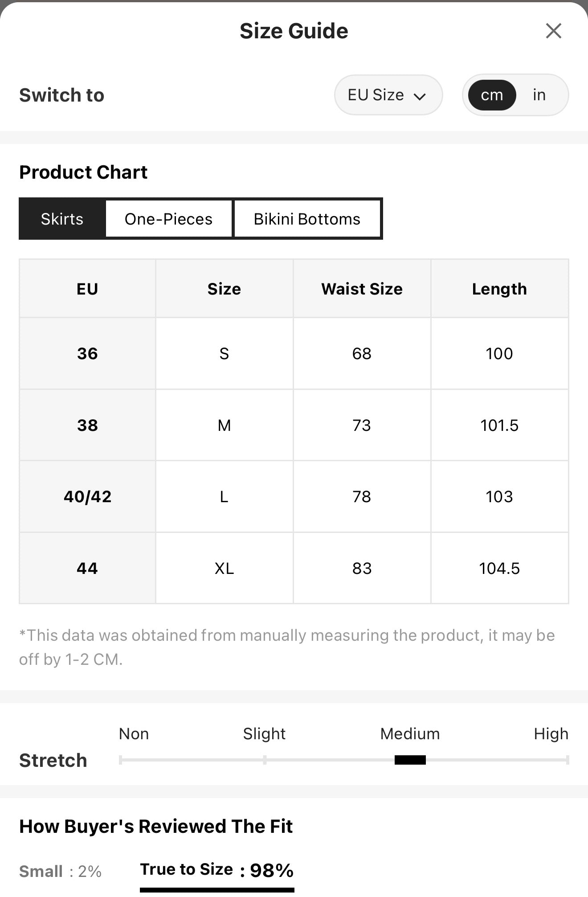Viewport: 588px width, 897px height.
Task: Expand size region chevron arrow
Action: (x=420, y=96)
